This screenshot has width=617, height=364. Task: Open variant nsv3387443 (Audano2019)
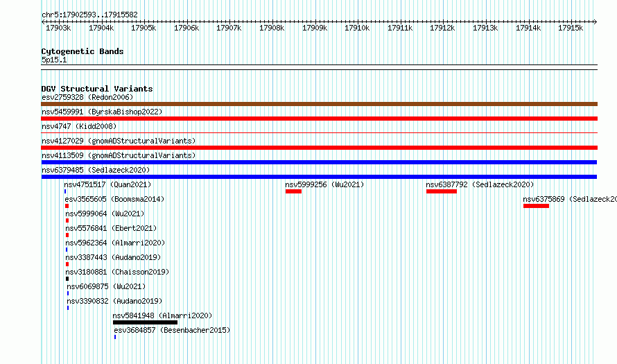point(113,257)
